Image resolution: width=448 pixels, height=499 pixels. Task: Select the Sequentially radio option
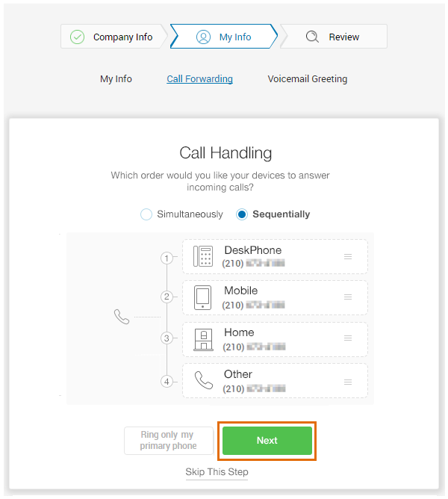(242, 214)
